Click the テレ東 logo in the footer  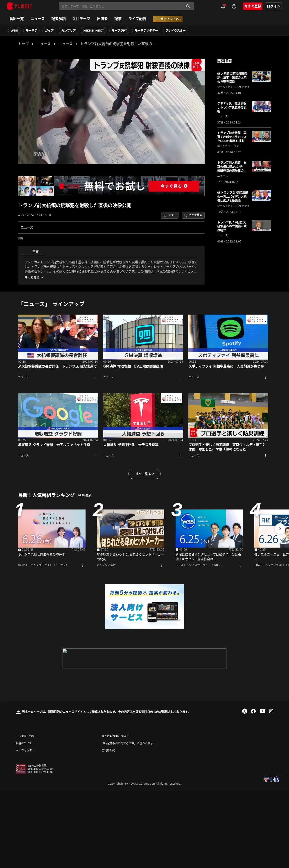pyautogui.click(x=271, y=779)
